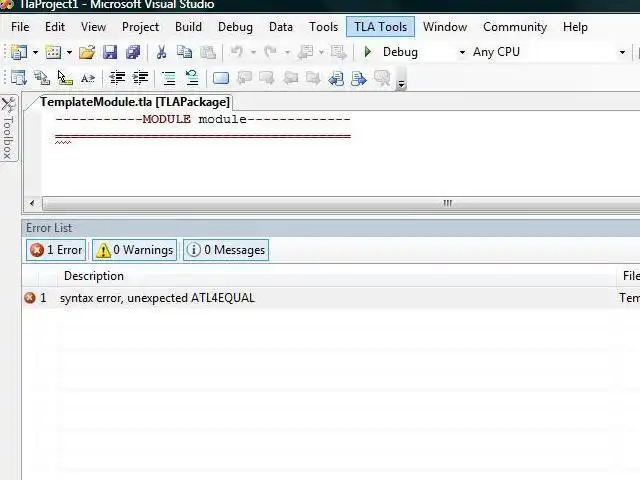Screen dimensions: 640x480
Task: Open the Help menu
Action: click(x=575, y=27)
